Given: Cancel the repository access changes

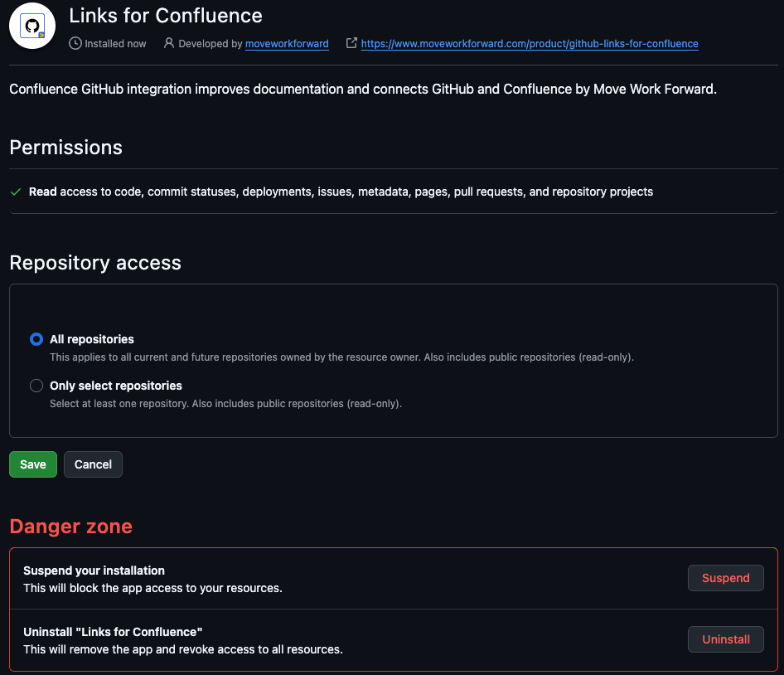Looking at the screenshot, I should click(x=93, y=464).
